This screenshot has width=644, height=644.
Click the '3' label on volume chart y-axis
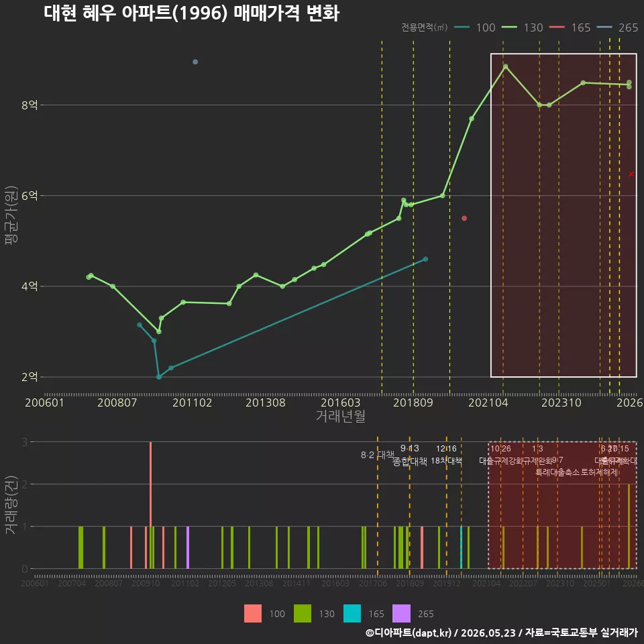(25, 442)
